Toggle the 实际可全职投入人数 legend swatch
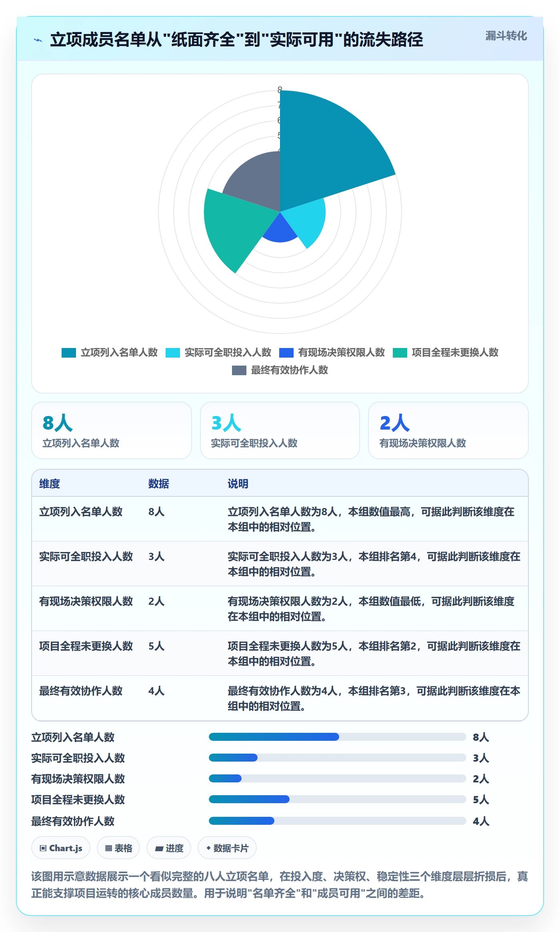560x932 pixels. 173,353
